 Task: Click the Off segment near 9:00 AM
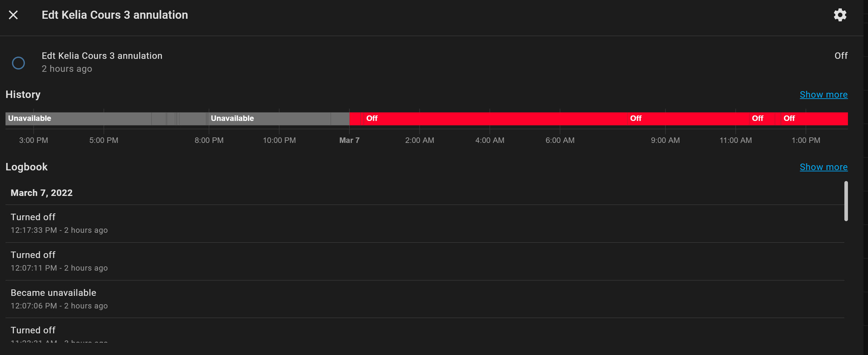pyautogui.click(x=688, y=119)
